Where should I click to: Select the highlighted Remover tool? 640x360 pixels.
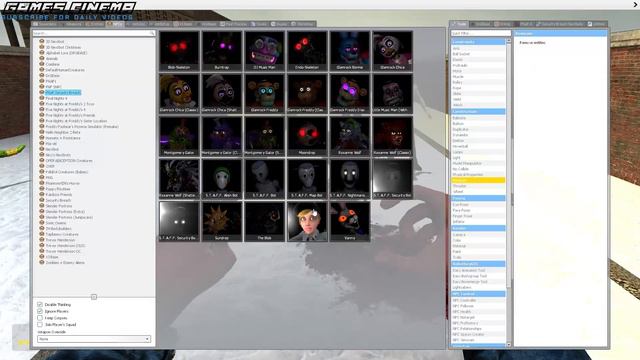pyautogui.click(x=478, y=180)
